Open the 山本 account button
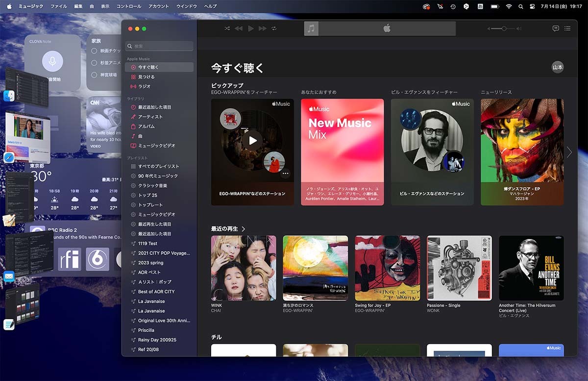Image resolution: width=588 pixels, height=381 pixels. point(558,67)
